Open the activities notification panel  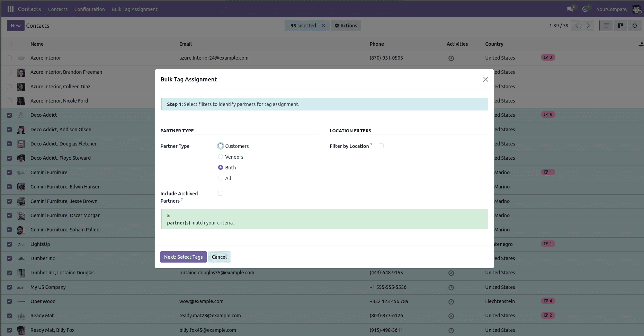(x=585, y=9)
